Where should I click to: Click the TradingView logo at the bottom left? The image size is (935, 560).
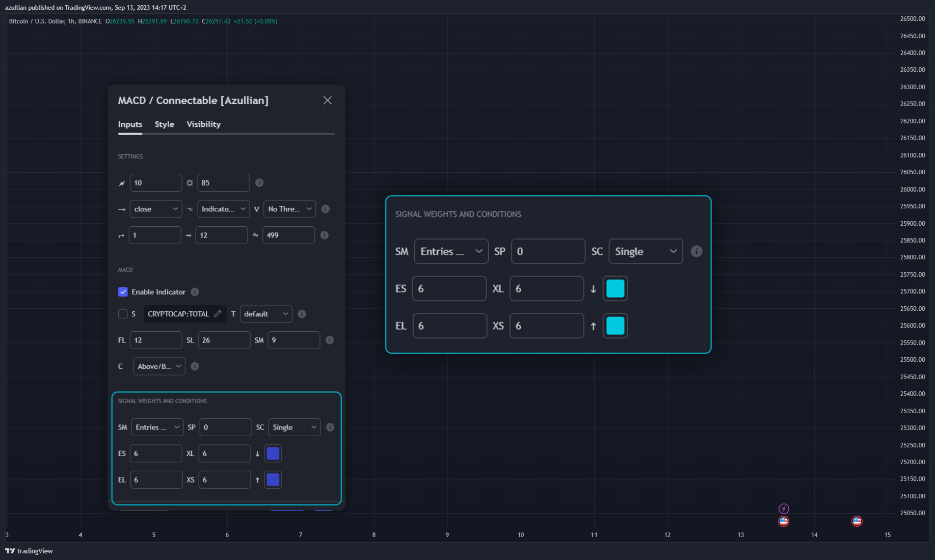point(29,551)
